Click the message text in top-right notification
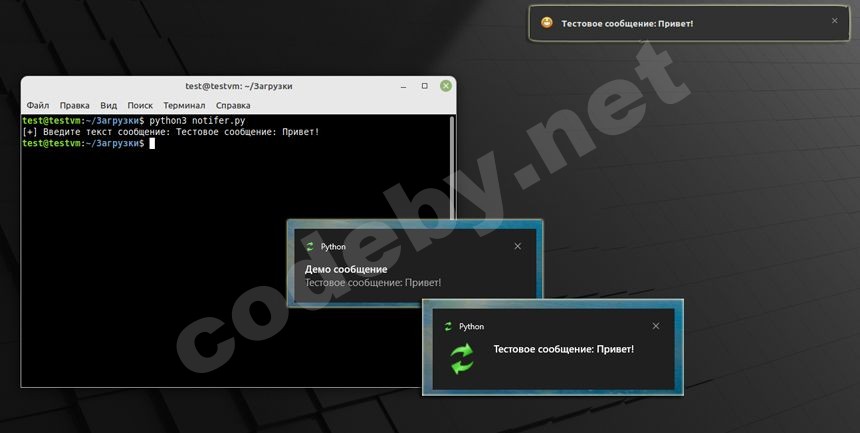860x433 pixels. [x=627, y=24]
